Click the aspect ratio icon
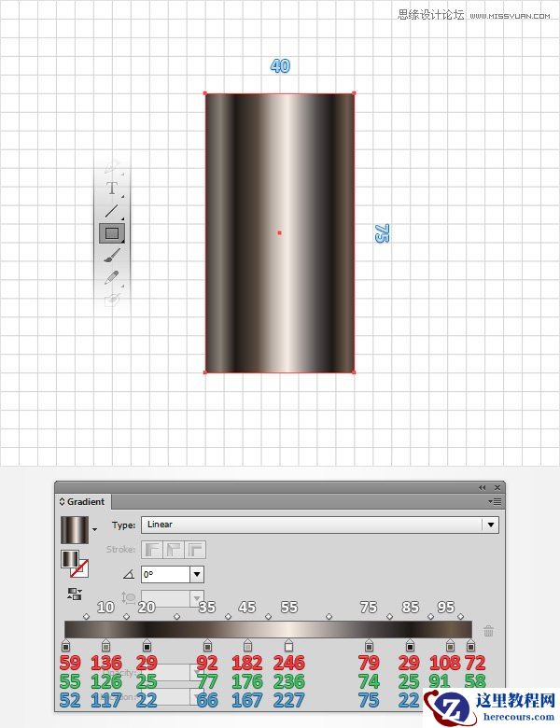The width and height of the screenshot is (560, 728). pyautogui.click(x=128, y=597)
